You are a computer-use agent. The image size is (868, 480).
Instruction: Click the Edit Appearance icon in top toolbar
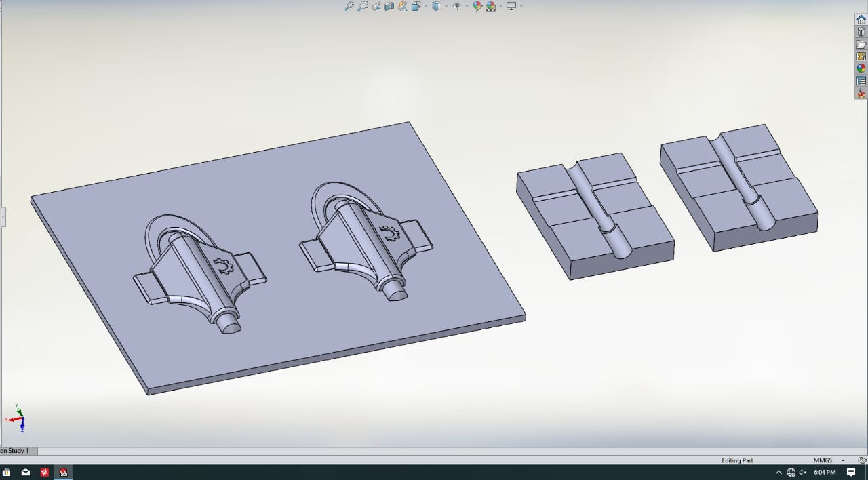[x=477, y=6]
